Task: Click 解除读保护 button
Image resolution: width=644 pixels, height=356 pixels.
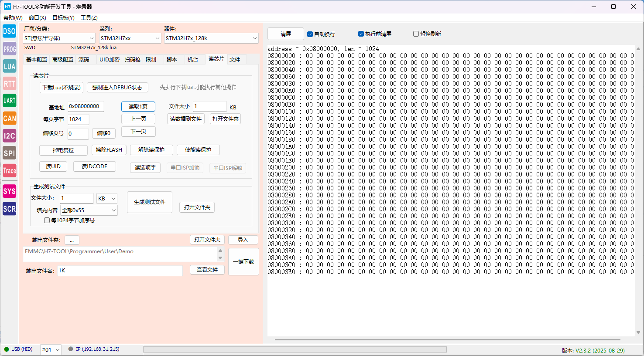Action: (151, 150)
